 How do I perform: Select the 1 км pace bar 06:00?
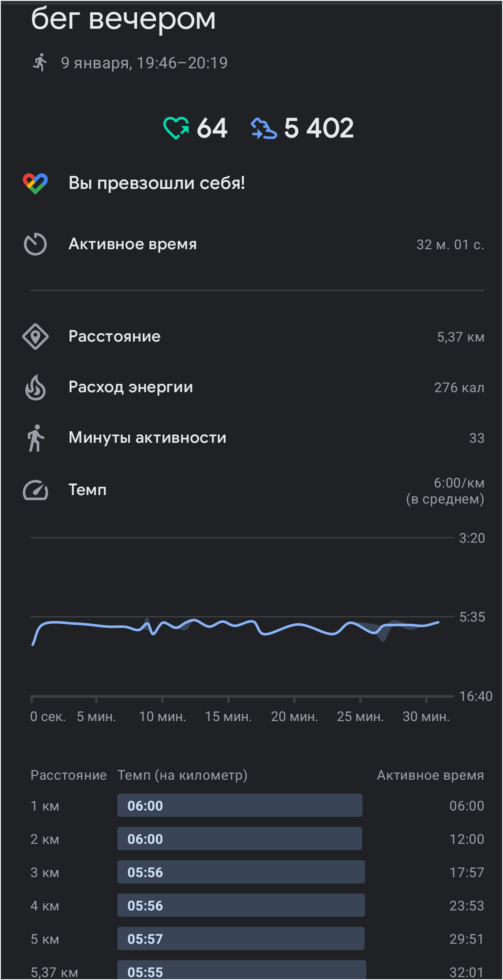click(240, 805)
